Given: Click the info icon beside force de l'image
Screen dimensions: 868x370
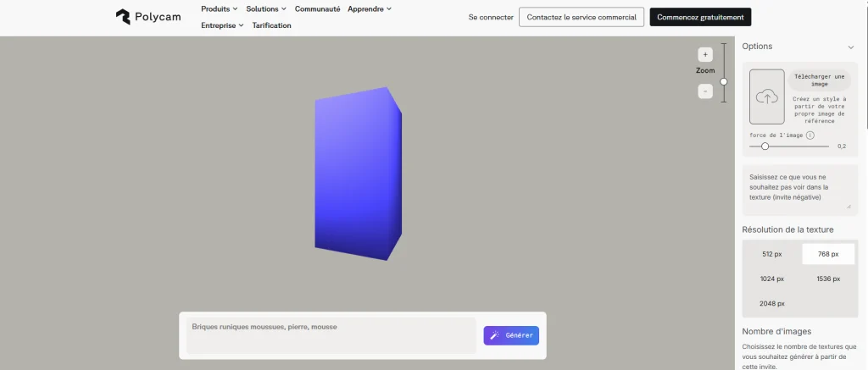Looking at the screenshot, I should click(810, 135).
